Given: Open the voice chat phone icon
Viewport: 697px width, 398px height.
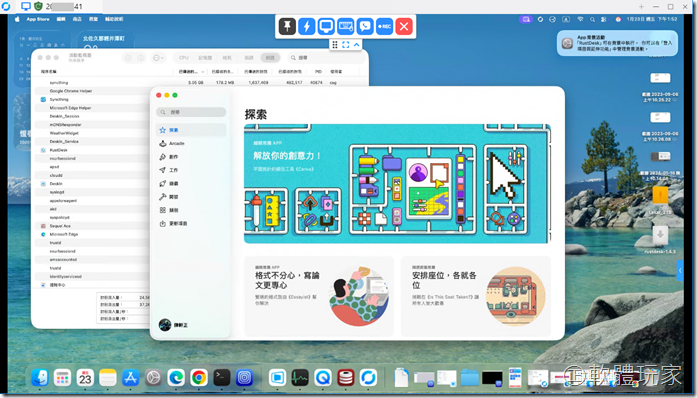Looking at the screenshot, I should tap(365, 26).
